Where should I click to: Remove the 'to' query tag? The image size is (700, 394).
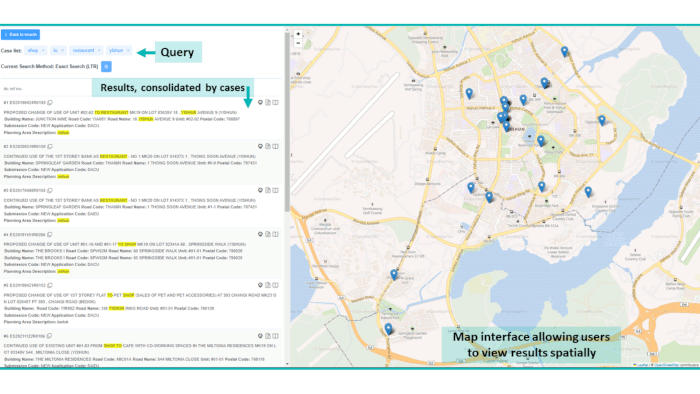62,50
